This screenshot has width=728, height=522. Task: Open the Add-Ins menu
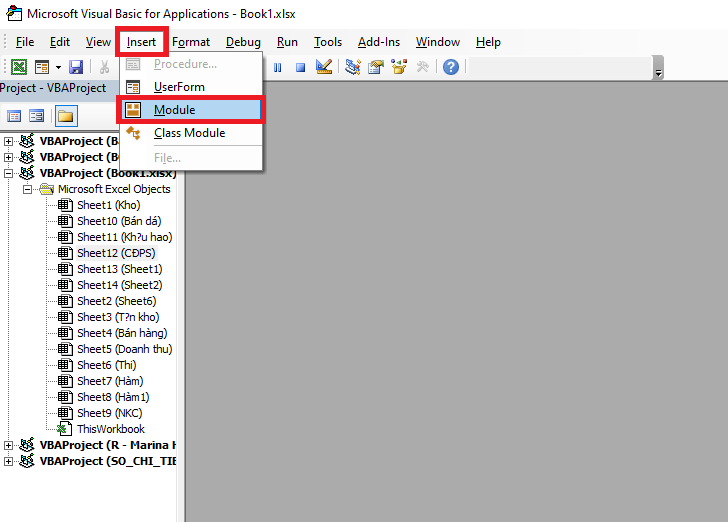[379, 42]
